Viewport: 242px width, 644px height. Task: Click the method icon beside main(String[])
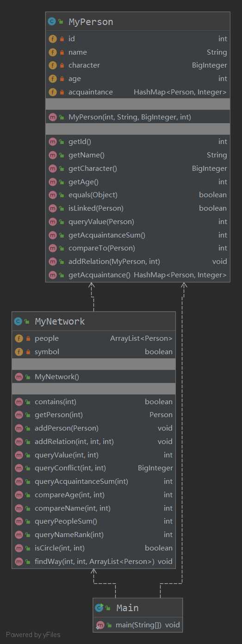point(100,625)
